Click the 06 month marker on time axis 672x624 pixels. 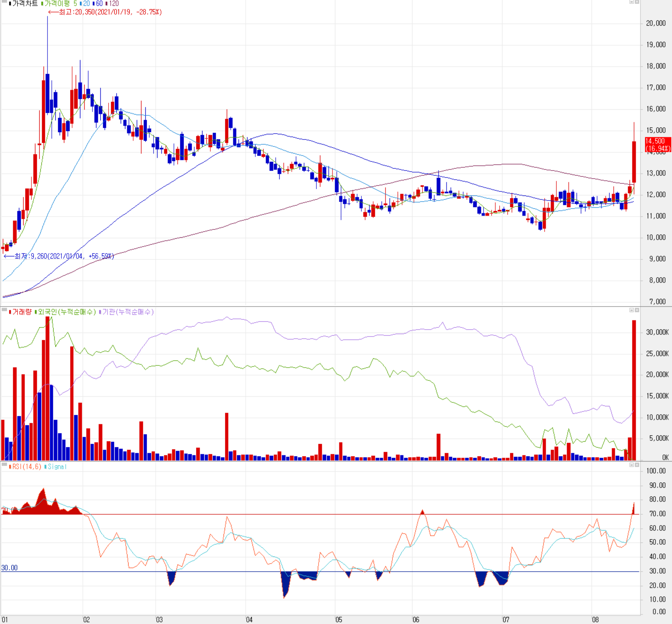tap(416, 620)
